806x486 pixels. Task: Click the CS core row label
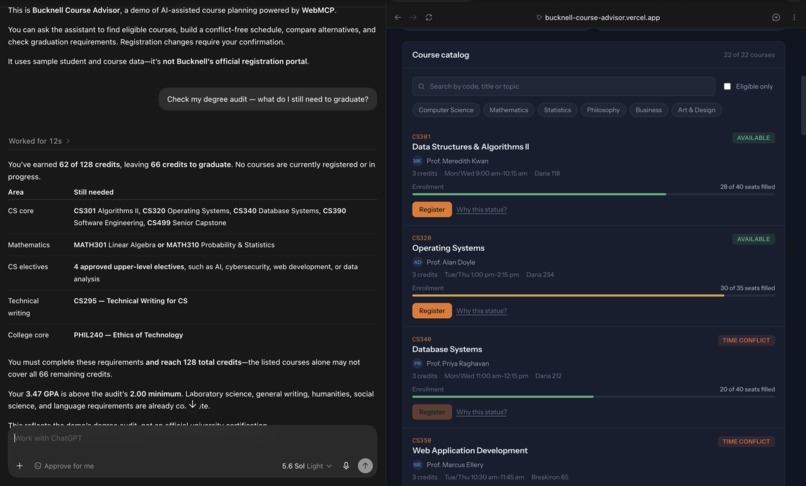21,211
